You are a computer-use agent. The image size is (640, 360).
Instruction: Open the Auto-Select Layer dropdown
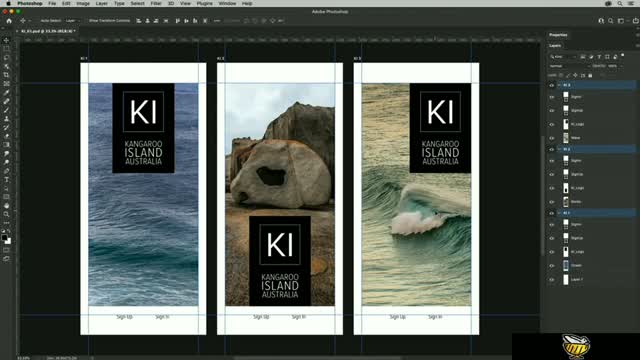[x=72, y=21]
